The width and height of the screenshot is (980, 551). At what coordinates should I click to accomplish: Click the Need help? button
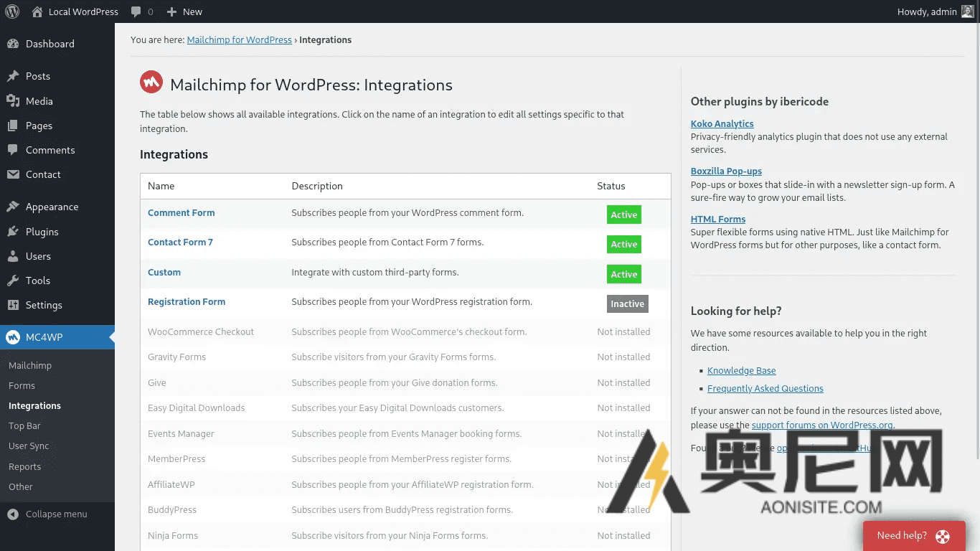914,536
